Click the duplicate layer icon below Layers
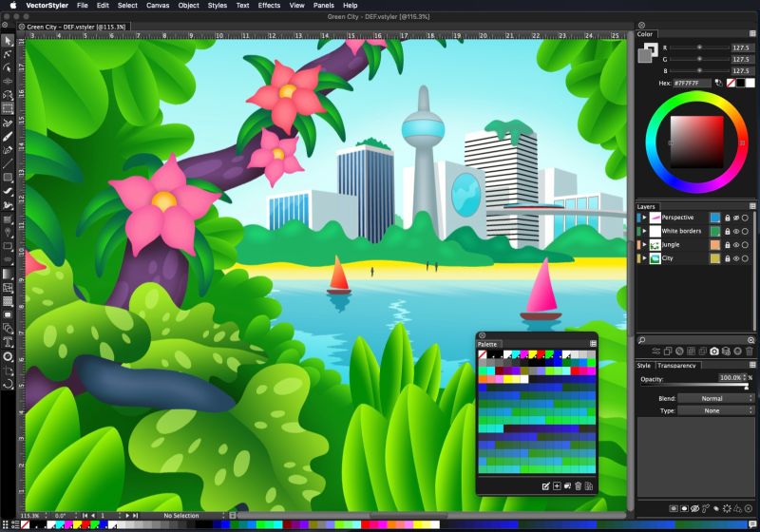Viewport: 760px width, 532px height. 668,351
